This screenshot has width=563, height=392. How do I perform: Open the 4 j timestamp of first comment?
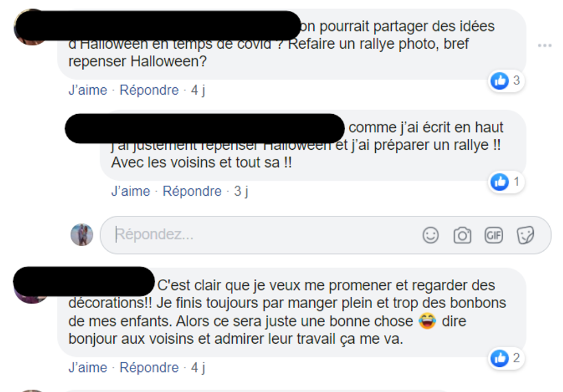coord(198,90)
